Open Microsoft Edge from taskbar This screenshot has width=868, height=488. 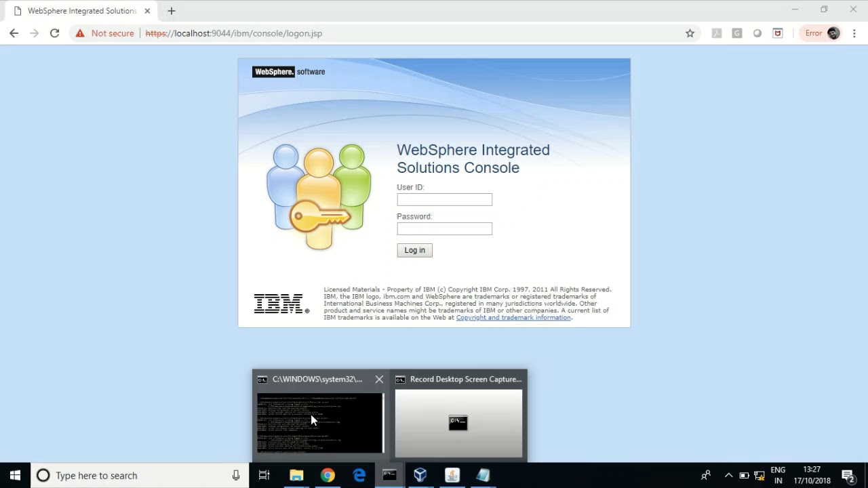[359, 475]
